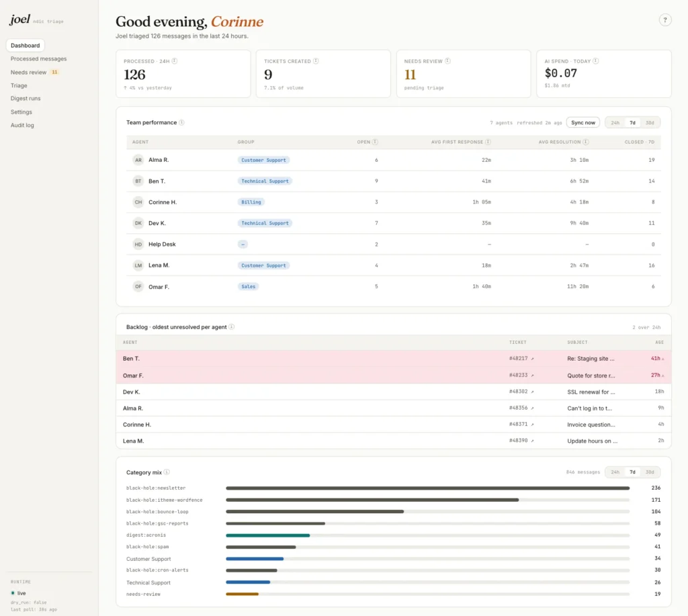The image size is (688, 616).
Task: Go to Processed messages page
Action: 38,59
